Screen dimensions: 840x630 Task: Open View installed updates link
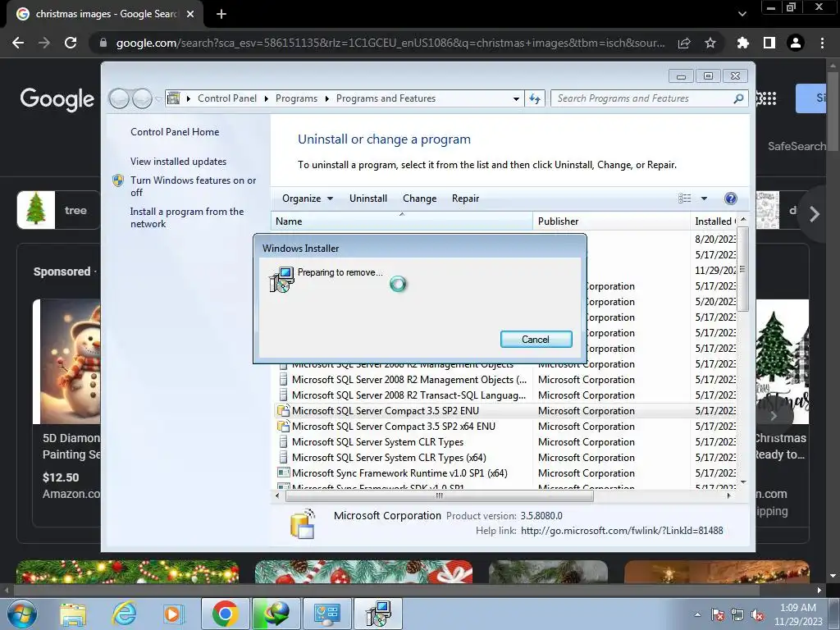(178, 162)
